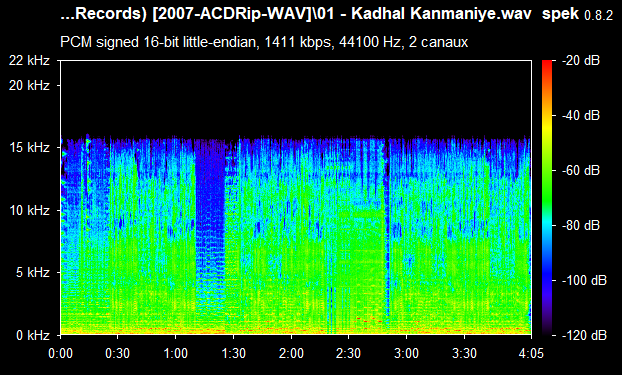The image size is (622, 375).
Task: Click the 3:30 time marker
Action: point(464,353)
